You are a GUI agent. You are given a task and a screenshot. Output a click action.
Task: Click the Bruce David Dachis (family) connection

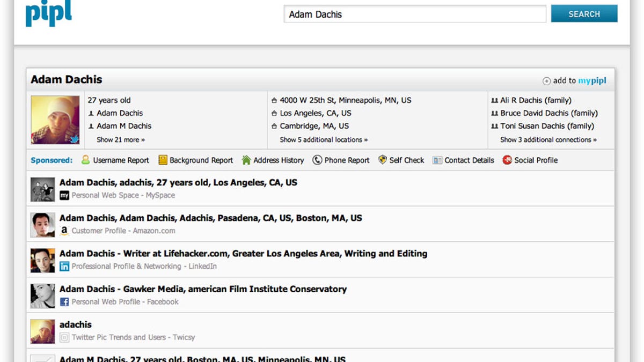pyautogui.click(x=549, y=113)
